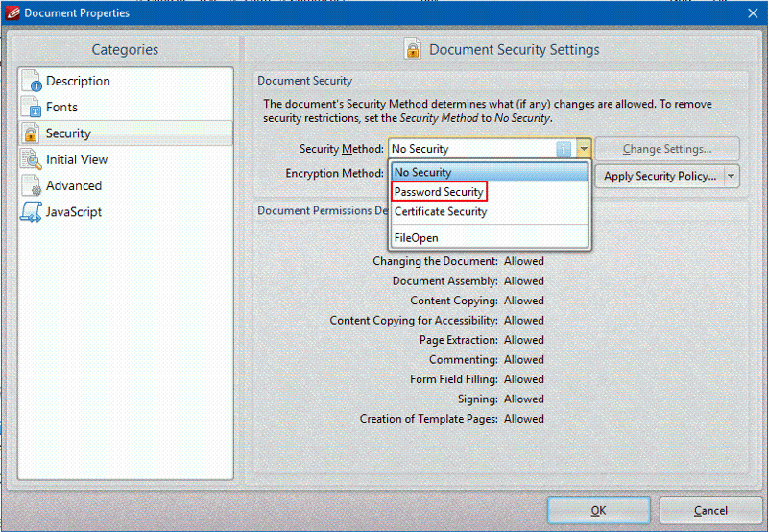Screen dimensions: 768x532
Task: Open the Description category label
Action: tap(78, 81)
